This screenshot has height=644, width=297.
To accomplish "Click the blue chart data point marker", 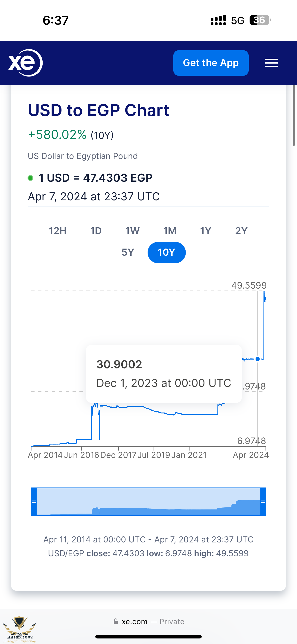I will pyautogui.click(x=257, y=359).
